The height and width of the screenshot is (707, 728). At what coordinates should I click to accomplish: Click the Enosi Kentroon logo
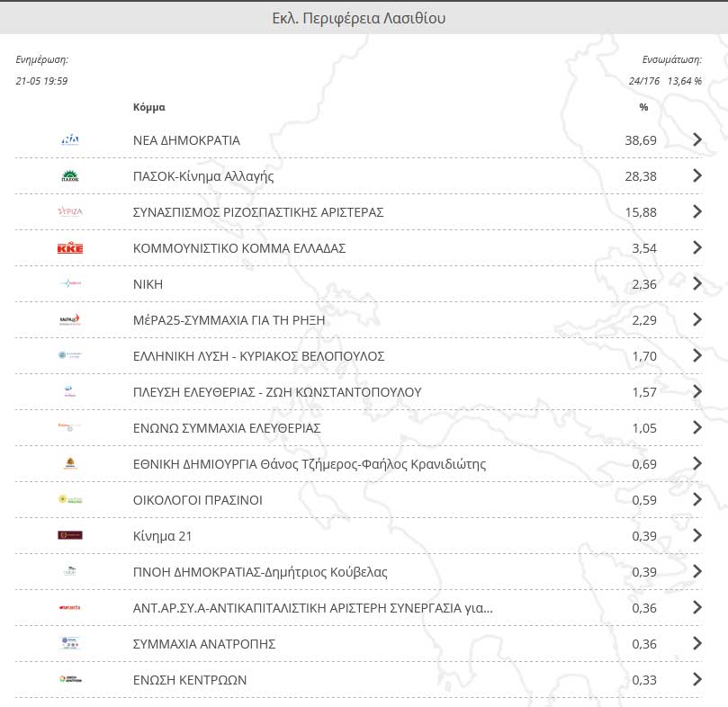(x=70, y=679)
